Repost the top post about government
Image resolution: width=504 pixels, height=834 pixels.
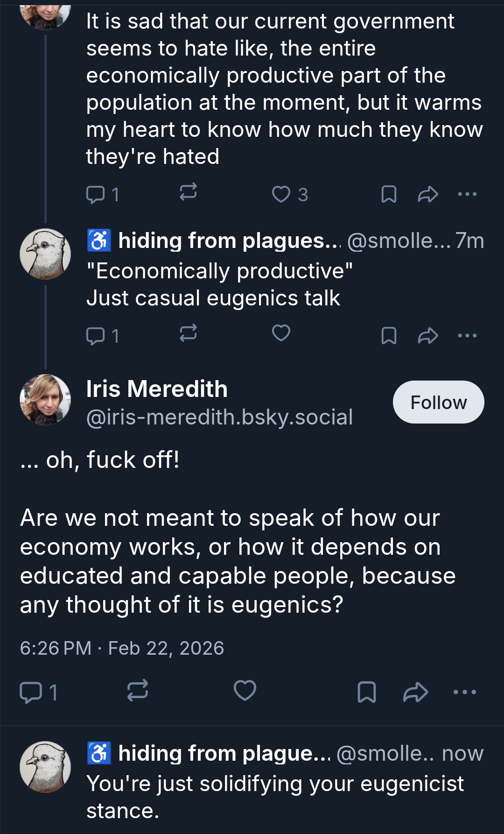pos(188,192)
